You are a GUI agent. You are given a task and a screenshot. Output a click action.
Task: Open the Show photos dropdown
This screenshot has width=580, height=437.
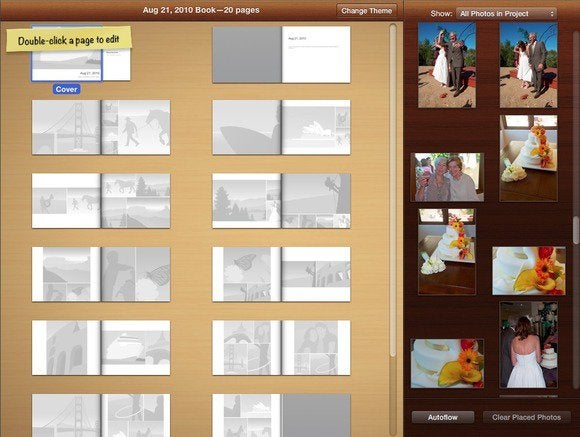click(x=506, y=14)
